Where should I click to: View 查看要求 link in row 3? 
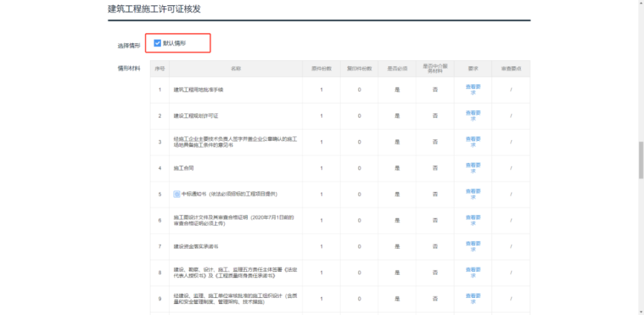click(473, 141)
